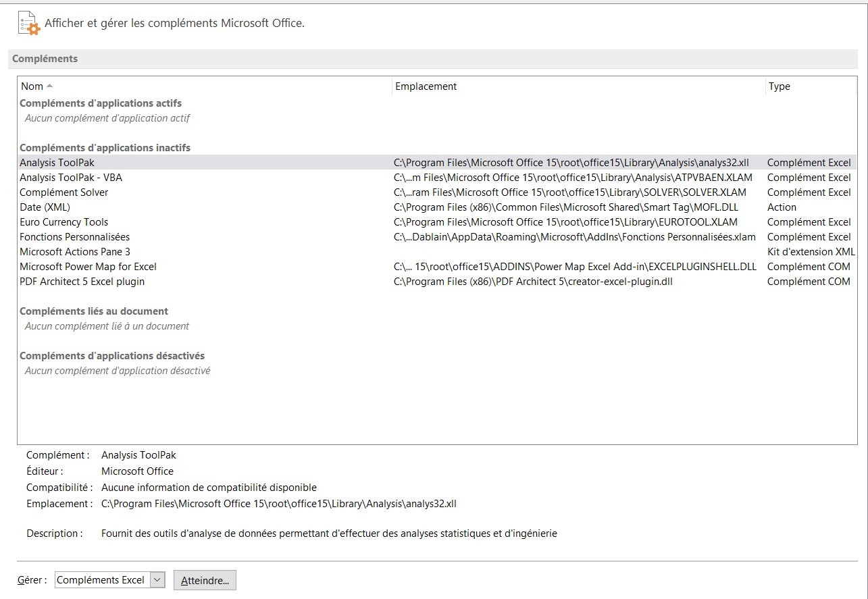Click the Kit d'extension XML type cell
The image size is (868, 599).
pyautogui.click(x=811, y=252)
